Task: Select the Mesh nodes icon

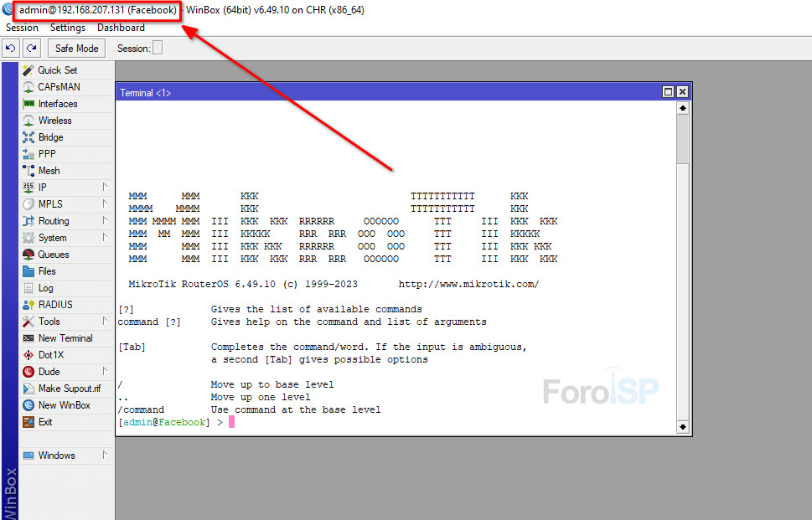Action: pos(28,171)
